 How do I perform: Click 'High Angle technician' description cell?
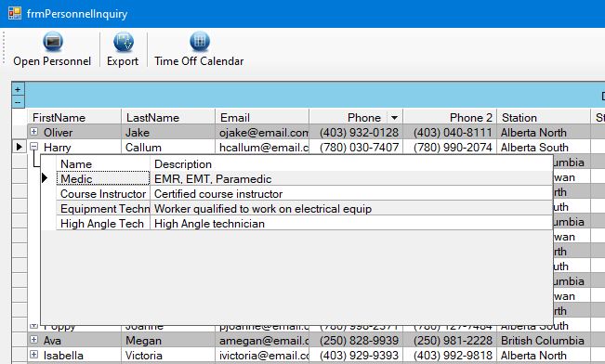[x=351, y=223]
